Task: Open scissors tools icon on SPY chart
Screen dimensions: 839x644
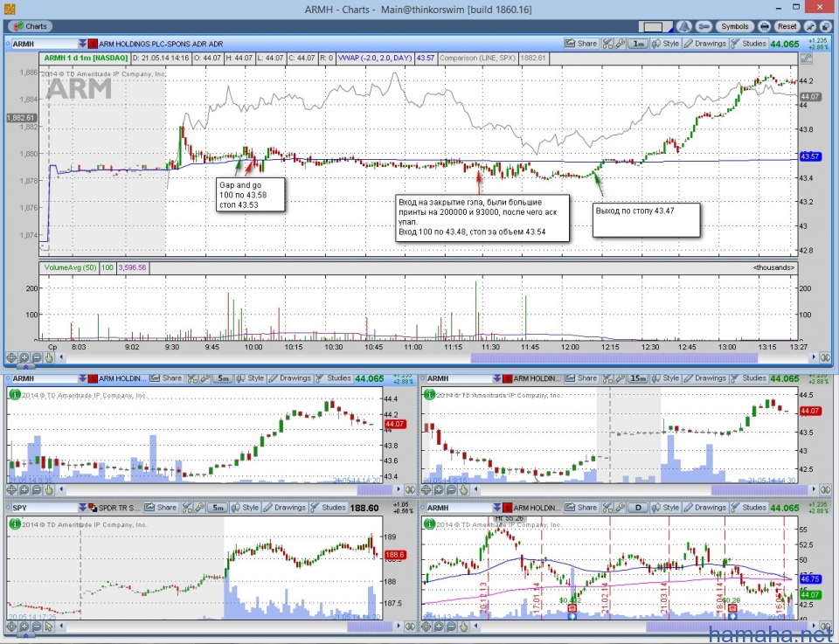Action: click(x=187, y=508)
